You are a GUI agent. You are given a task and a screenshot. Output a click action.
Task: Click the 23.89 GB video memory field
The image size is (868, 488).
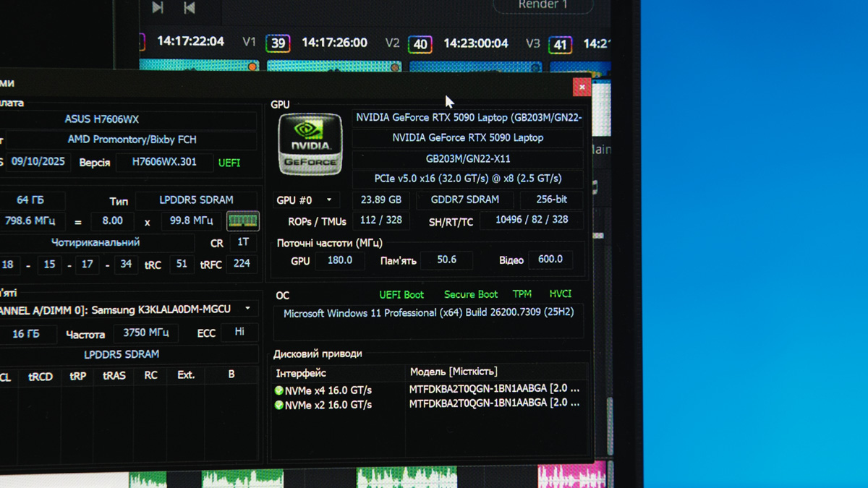coord(380,200)
